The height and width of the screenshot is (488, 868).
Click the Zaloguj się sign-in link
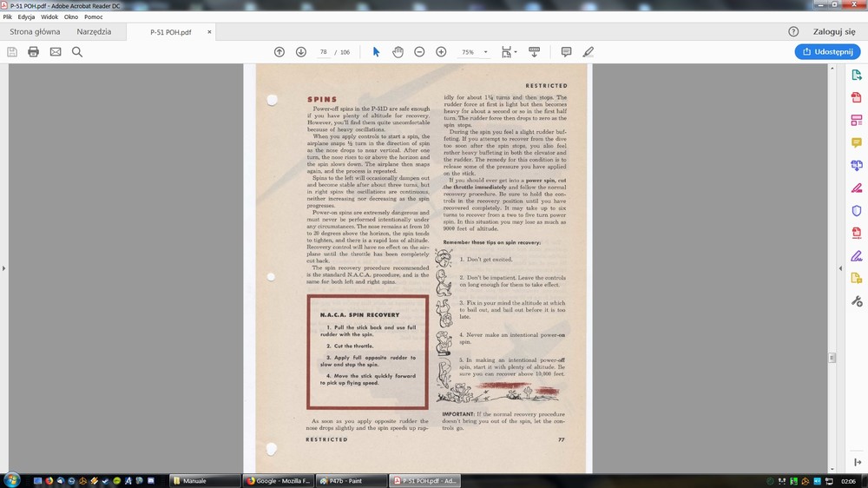[833, 32]
